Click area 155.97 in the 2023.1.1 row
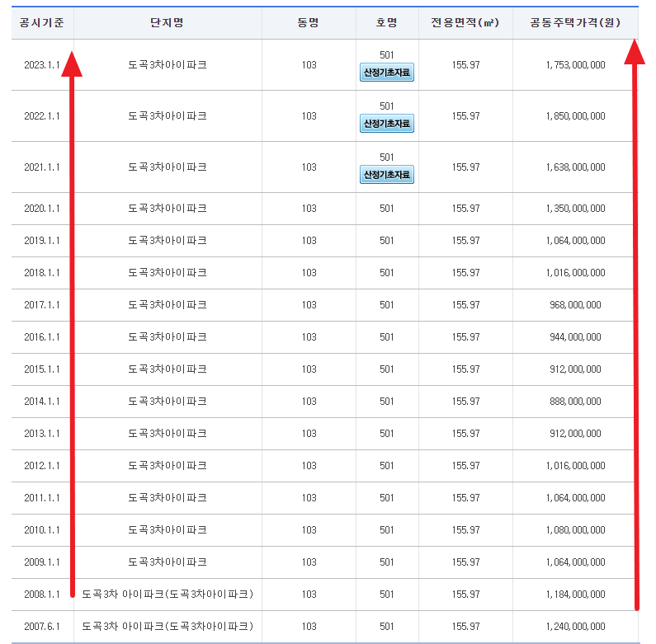The width and height of the screenshot is (656, 644). [x=465, y=65]
